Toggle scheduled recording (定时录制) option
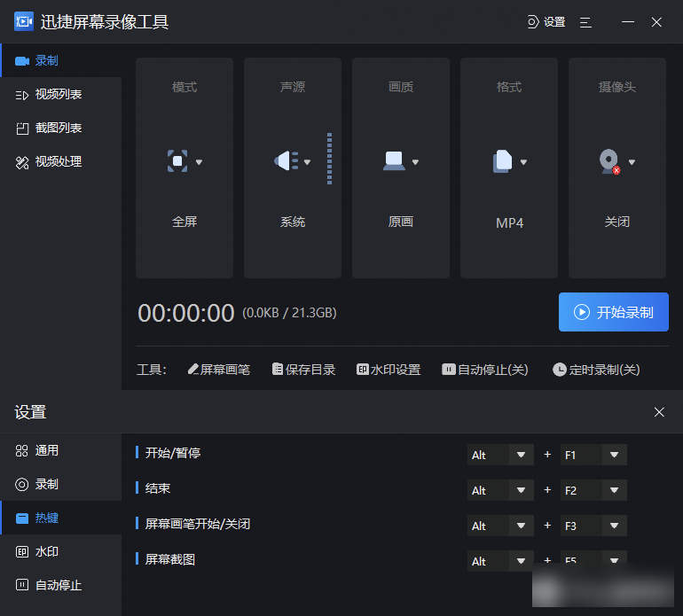The image size is (683, 616). (x=596, y=370)
